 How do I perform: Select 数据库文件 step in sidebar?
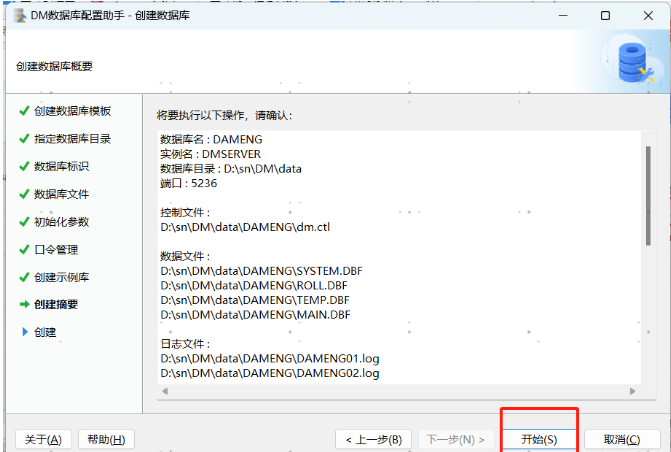(x=62, y=194)
